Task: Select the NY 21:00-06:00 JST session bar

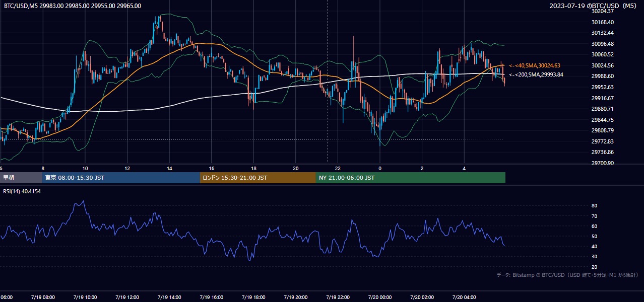Action: (x=411, y=178)
